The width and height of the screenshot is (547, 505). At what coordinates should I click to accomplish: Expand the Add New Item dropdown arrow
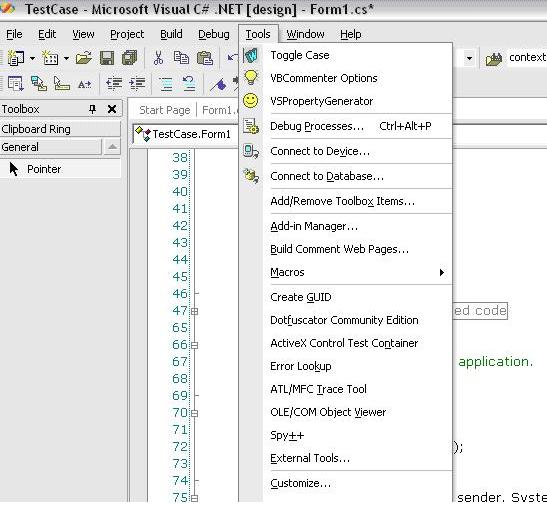pos(66,58)
